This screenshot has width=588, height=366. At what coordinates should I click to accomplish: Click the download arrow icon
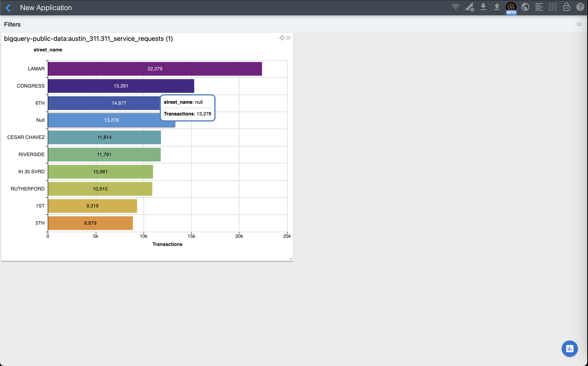(x=483, y=7)
